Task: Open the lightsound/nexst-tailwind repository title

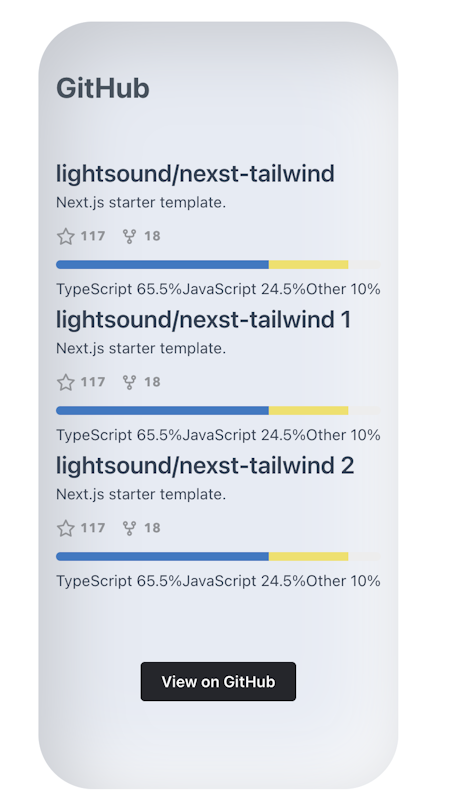Action: [195, 173]
